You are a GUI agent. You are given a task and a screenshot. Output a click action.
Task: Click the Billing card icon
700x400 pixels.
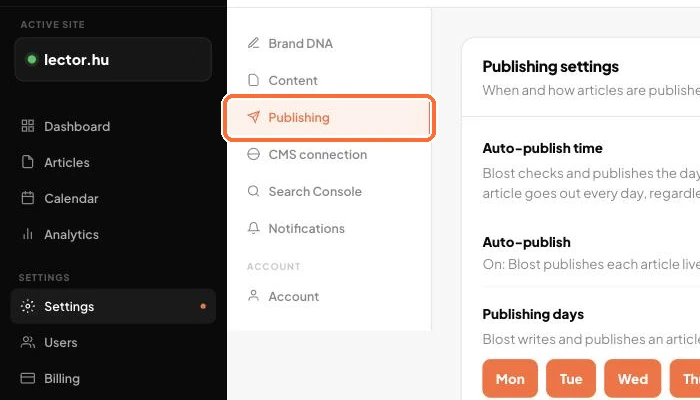point(28,379)
